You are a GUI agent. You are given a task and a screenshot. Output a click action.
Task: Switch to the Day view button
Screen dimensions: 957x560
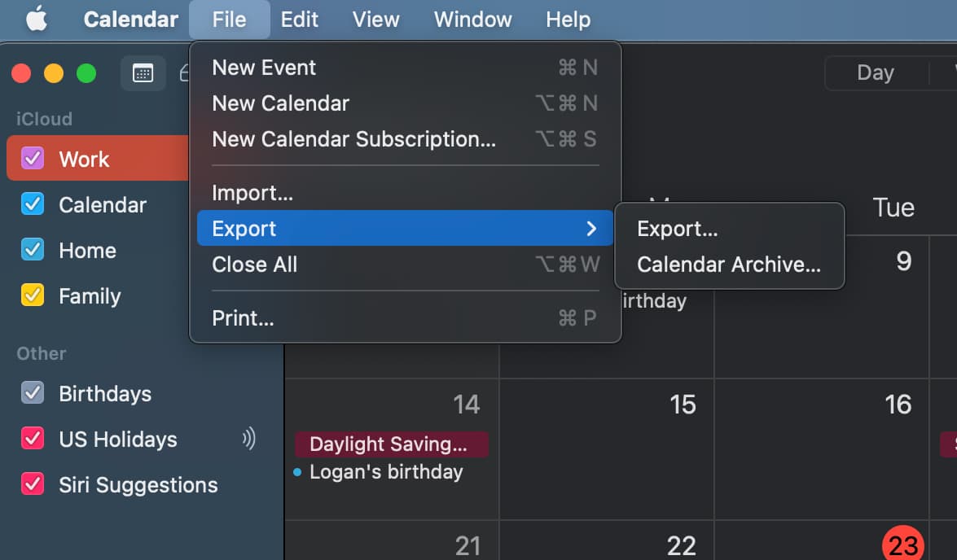(876, 73)
